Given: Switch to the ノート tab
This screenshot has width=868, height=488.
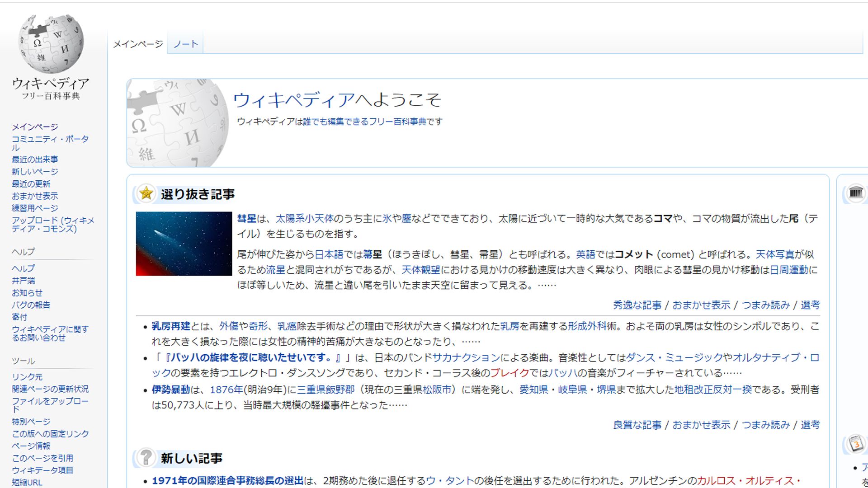Looking at the screenshot, I should tap(185, 44).
